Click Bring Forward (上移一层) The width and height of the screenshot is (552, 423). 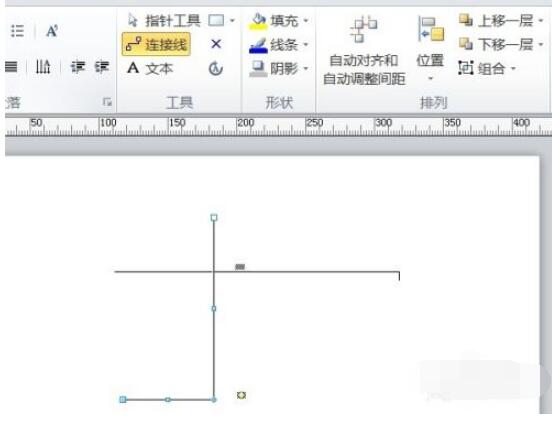(x=496, y=21)
